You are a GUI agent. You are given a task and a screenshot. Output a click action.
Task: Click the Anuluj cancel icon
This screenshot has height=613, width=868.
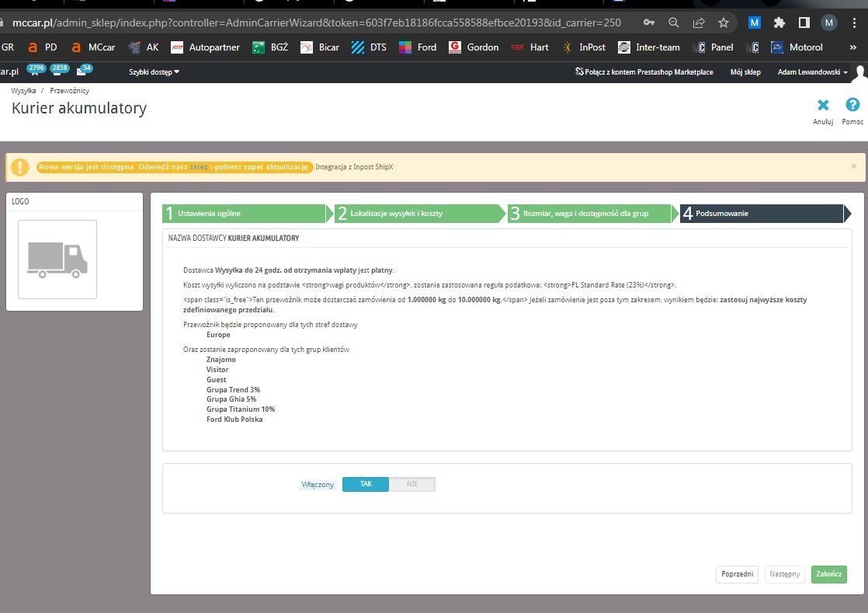[x=823, y=111]
